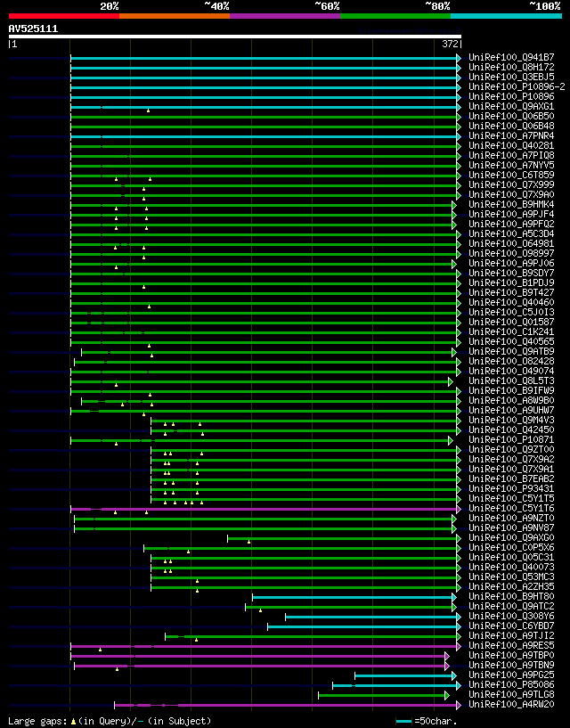
Task: Click the cyan alignment bar for UniRef100_B9HT80
Action: point(354,598)
